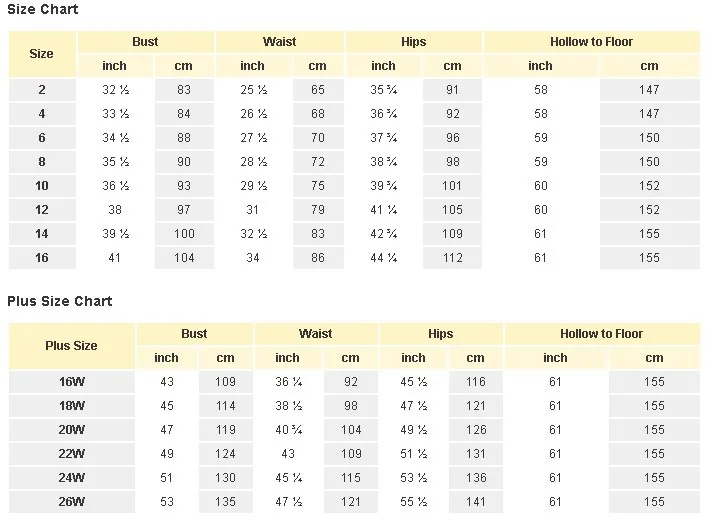Select size 16 row label

[42, 258]
